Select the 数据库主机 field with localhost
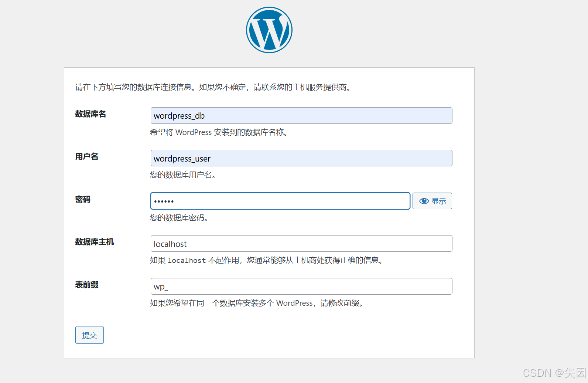This screenshot has height=383, width=588. click(x=301, y=244)
